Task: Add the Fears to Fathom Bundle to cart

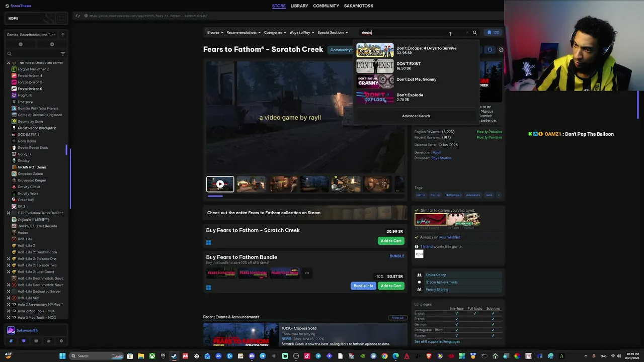Action: pos(391,286)
